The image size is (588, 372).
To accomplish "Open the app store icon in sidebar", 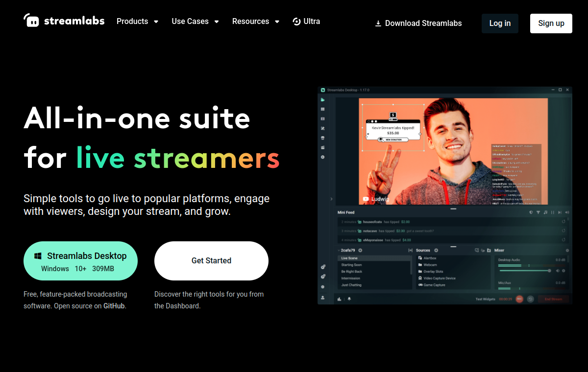I will point(323,138).
